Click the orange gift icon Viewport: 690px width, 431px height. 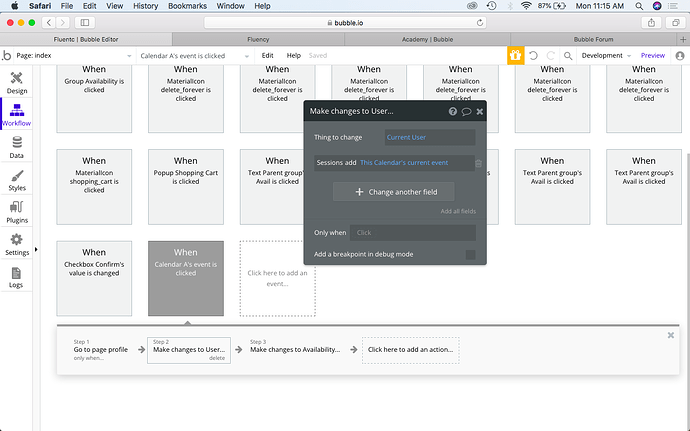coord(515,55)
